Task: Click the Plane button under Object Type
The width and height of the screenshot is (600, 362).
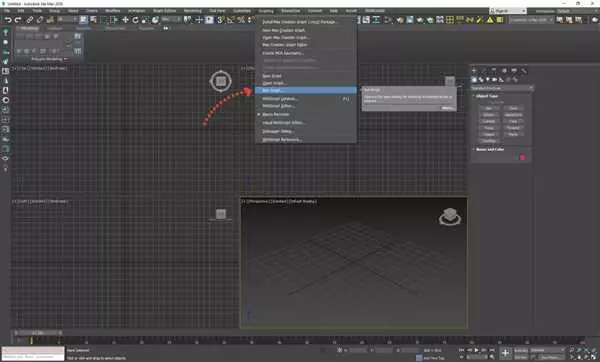Action: click(x=514, y=134)
